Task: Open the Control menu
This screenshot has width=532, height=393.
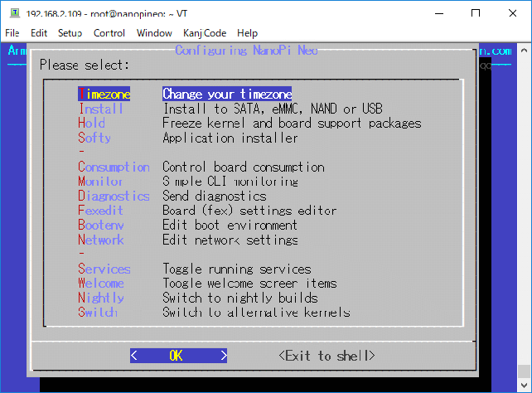Action: pos(109,33)
